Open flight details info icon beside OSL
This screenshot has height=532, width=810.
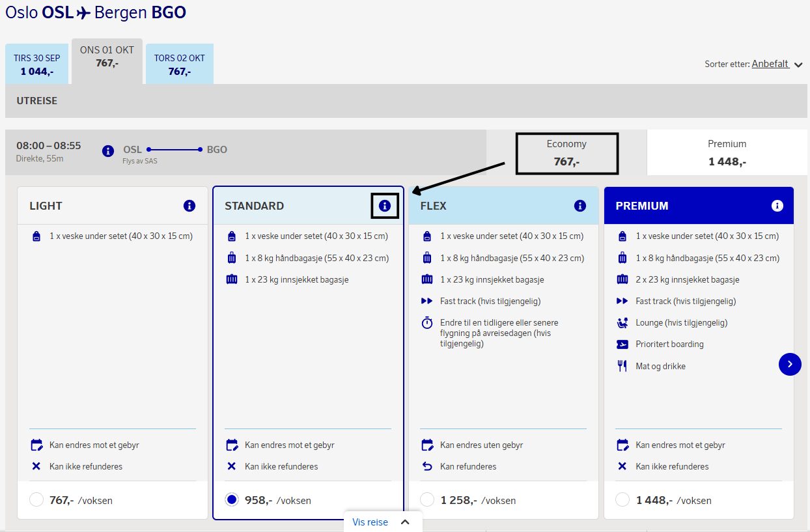[x=108, y=151]
